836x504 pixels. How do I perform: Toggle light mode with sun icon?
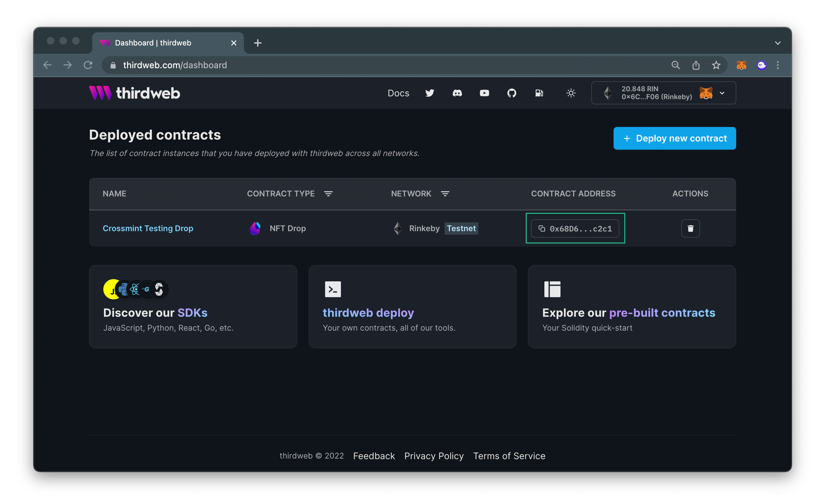571,93
